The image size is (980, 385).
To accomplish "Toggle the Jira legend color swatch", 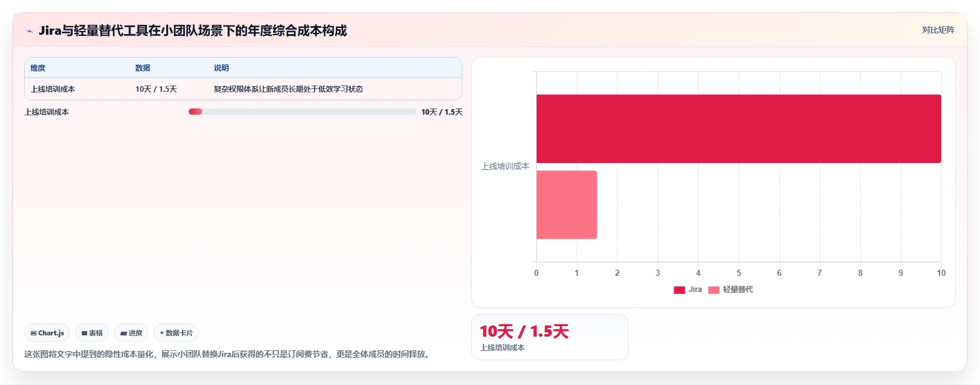I will pyautogui.click(x=679, y=290).
